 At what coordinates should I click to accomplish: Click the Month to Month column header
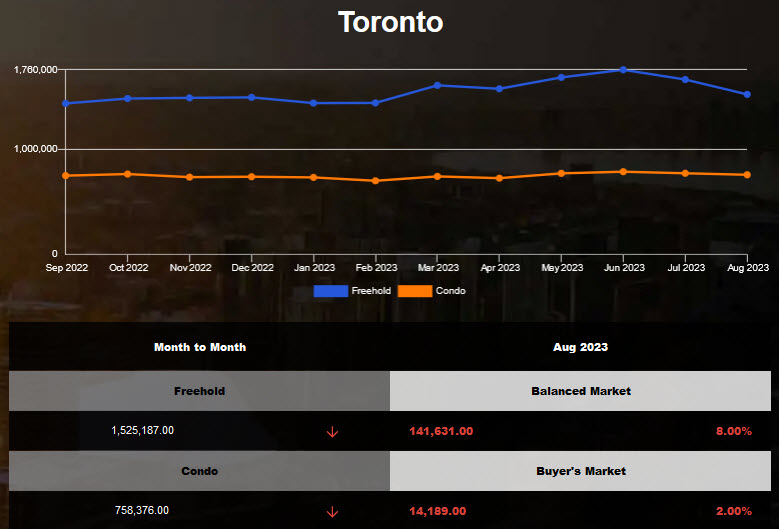tap(200, 347)
